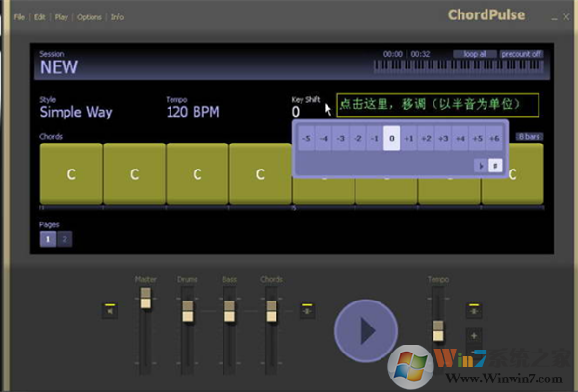578x392 pixels.
Task: Open the Options menu
Action: (x=89, y=17)
